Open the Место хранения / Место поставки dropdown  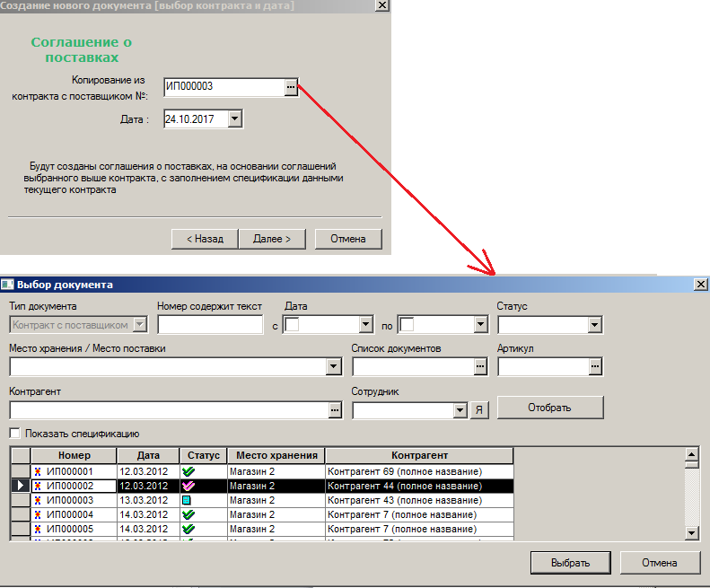[334, 366]
